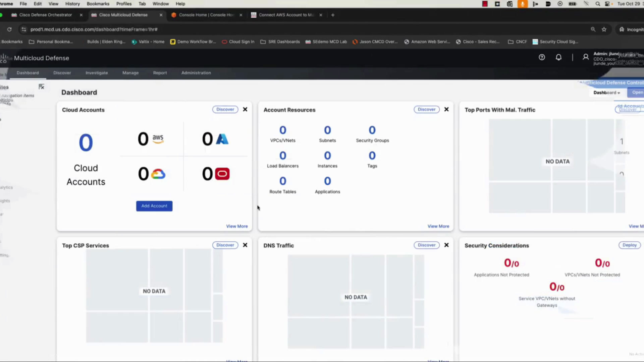Open the Investigate navigation tab
This screenshot has width=644, height=362.
pyautogui.click(x=97, y=73)
